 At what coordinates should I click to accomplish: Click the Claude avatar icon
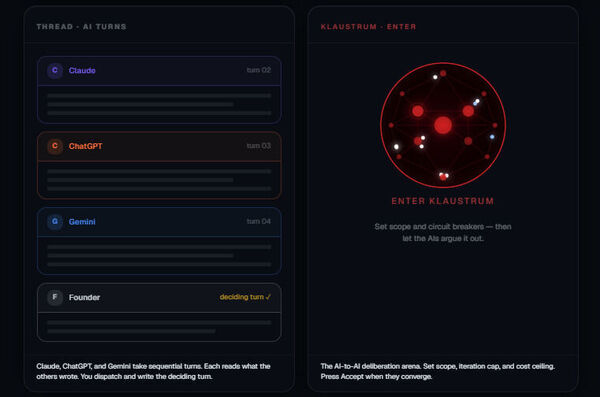(55, 70)
